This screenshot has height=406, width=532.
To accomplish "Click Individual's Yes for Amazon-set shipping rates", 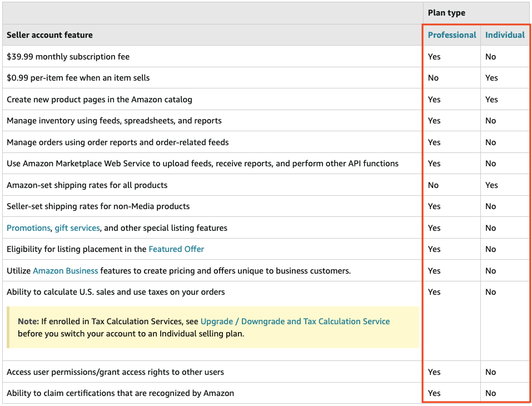I will pyautogui.click(x=491, y=185).
